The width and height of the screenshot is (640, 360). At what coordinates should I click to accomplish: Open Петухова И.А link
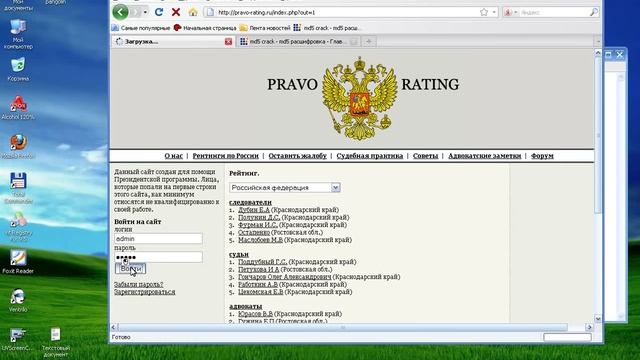coord(258,269)
